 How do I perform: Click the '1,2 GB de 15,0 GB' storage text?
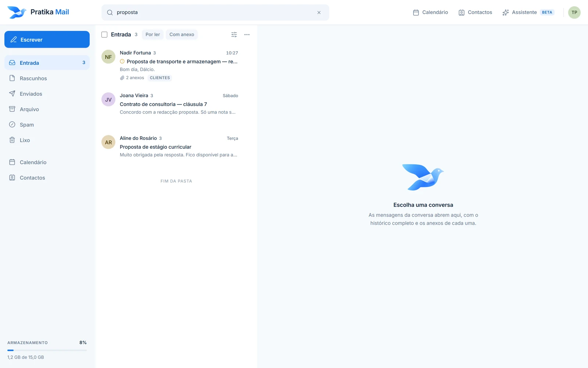click(x=26, y=357)
